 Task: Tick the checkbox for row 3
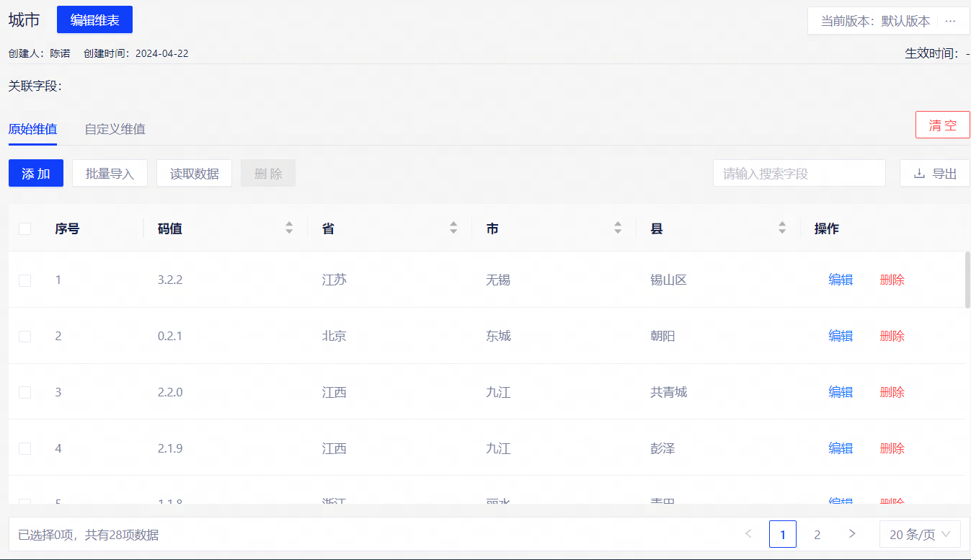point(25,392)
